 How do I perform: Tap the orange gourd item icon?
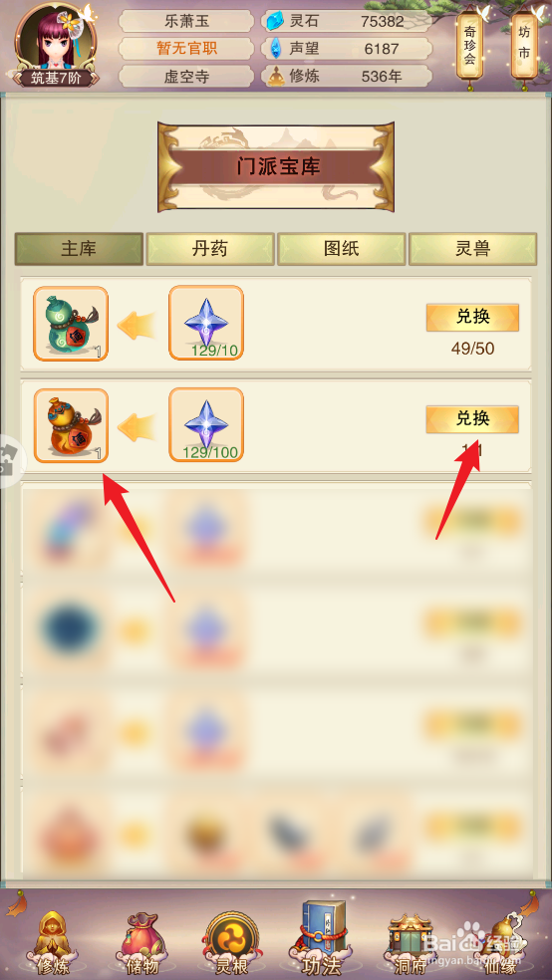[71, 425]
